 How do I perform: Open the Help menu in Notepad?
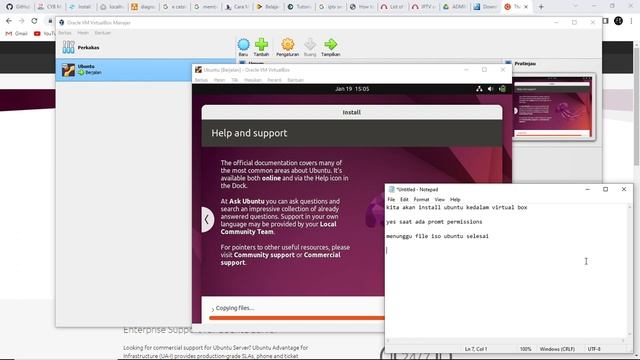click(x=455, y=199)
